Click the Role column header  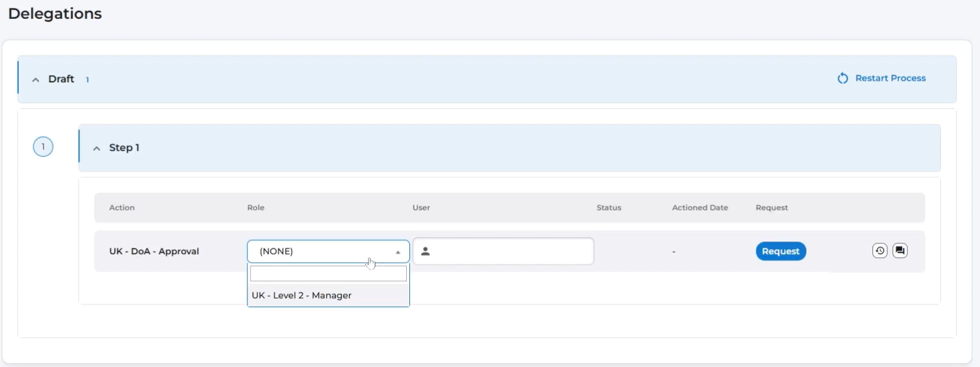pos(256,207)
